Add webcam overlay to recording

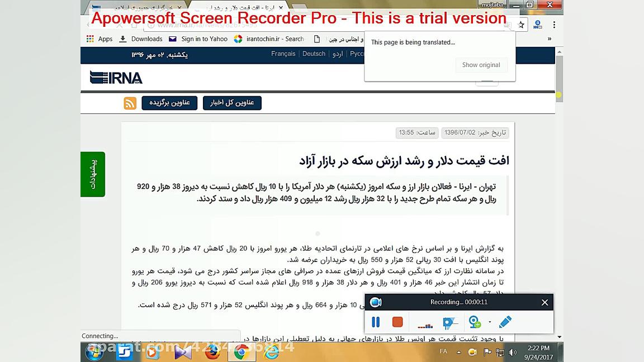475,322
